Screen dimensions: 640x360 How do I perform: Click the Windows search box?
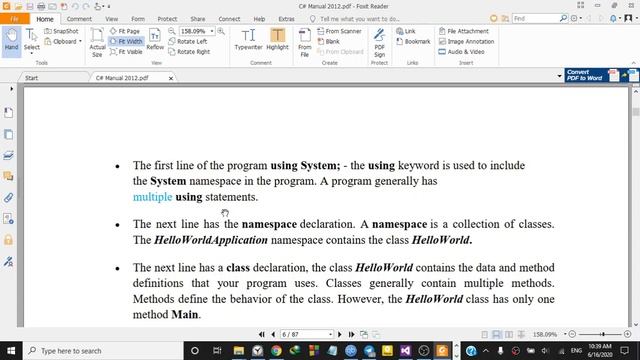click(104, 351)
